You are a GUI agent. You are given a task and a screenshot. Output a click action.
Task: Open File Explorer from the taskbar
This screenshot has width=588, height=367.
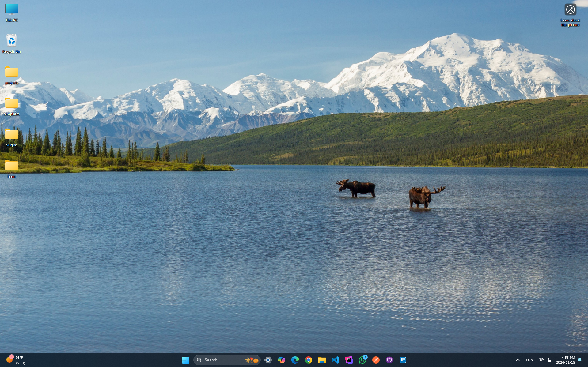322,360
